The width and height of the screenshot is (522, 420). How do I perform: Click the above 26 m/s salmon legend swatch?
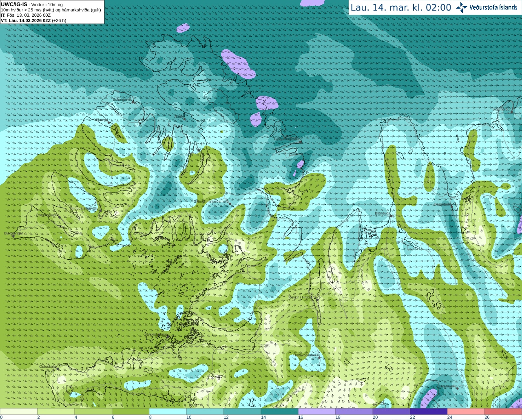tap(504, 411)
